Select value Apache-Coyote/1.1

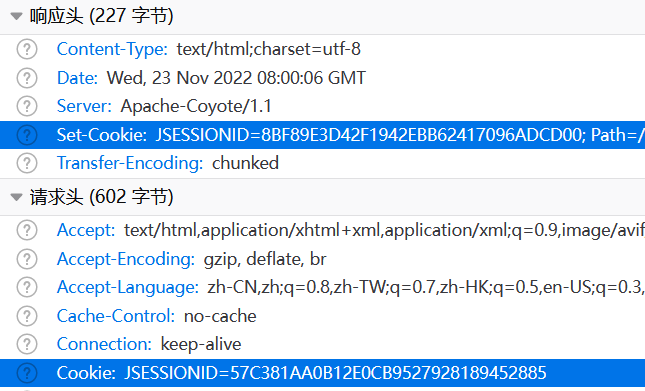[196, 106]
